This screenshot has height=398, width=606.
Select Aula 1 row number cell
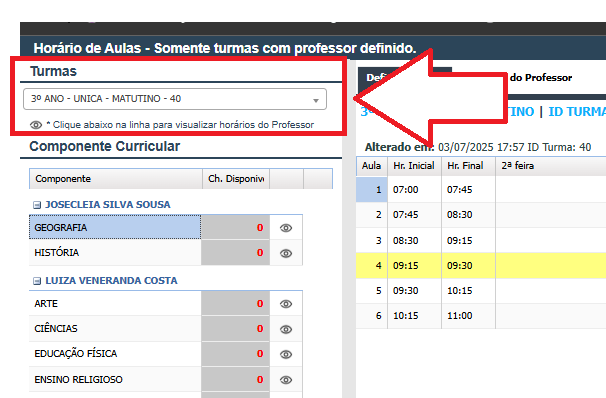click(371, 190)
